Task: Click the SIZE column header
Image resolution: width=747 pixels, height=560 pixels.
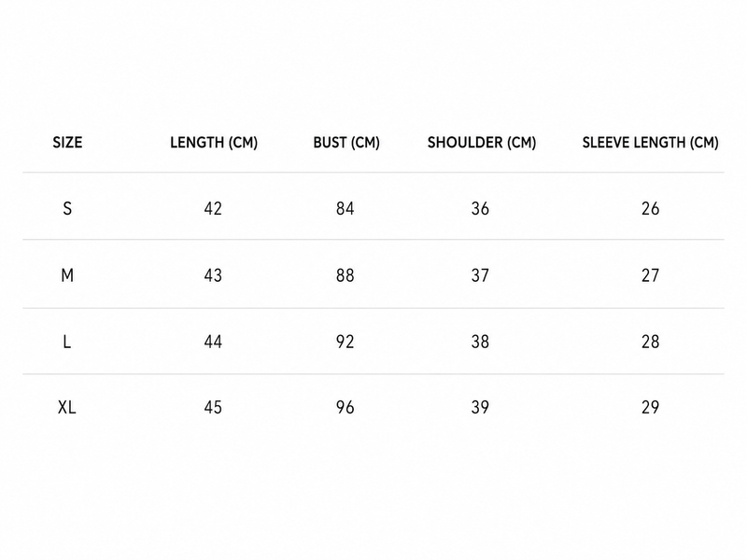Action: tap(67, 143)
